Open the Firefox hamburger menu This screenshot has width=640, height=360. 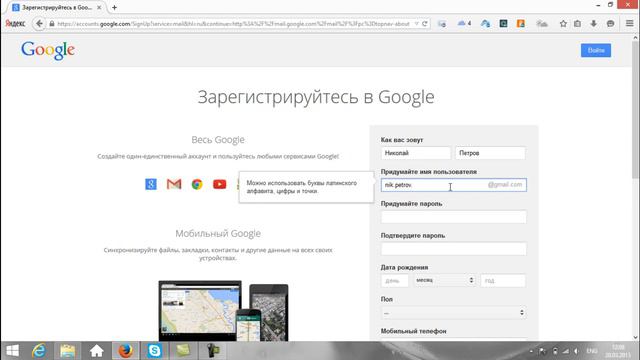[x=630, y=24]
